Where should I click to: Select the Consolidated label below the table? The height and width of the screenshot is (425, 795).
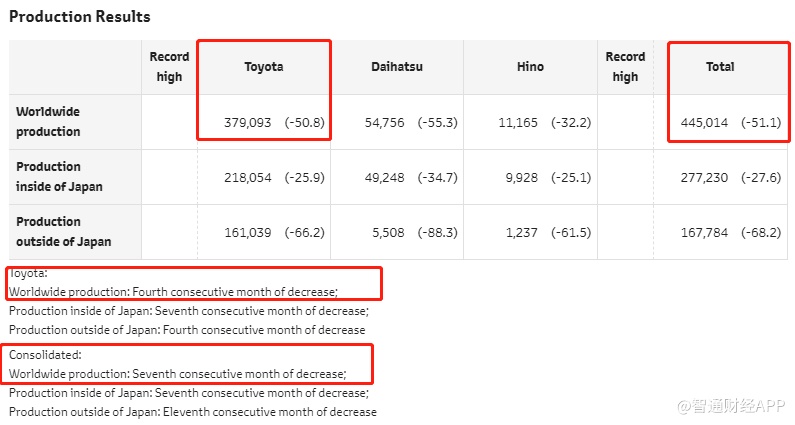pos(45,355)
